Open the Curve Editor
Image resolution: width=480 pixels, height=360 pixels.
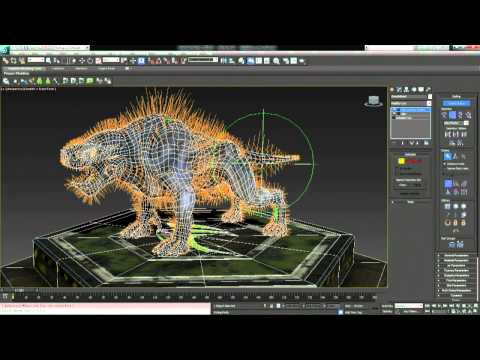[x=259, y=61]
